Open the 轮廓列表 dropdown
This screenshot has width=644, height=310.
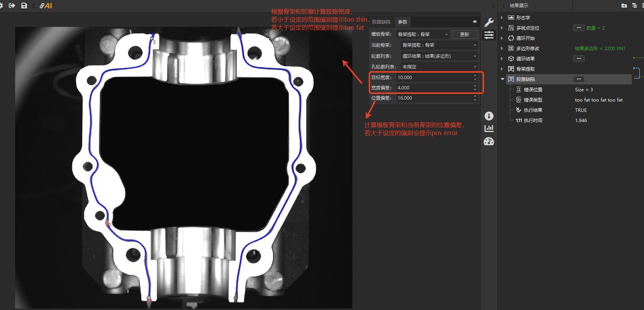coord(439,56)
